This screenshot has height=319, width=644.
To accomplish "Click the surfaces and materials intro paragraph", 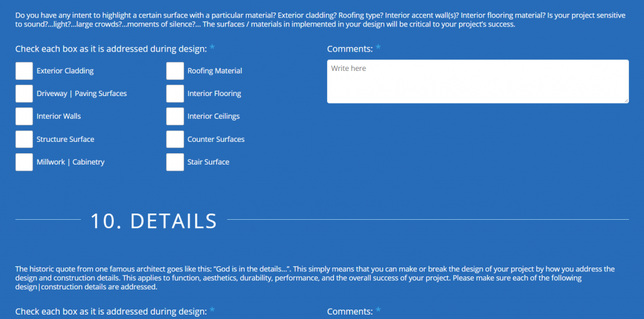I will click(x=314, y=19).
